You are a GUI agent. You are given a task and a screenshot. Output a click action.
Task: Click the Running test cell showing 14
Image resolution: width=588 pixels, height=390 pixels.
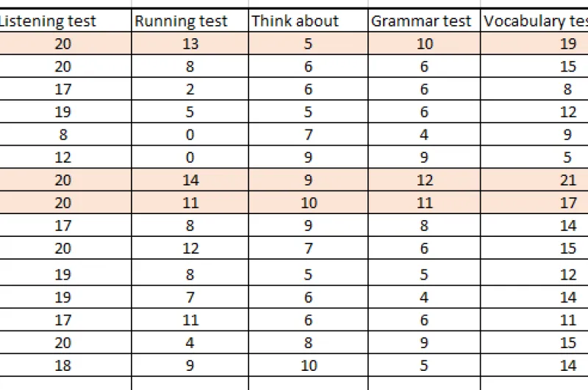coord(190,180)
